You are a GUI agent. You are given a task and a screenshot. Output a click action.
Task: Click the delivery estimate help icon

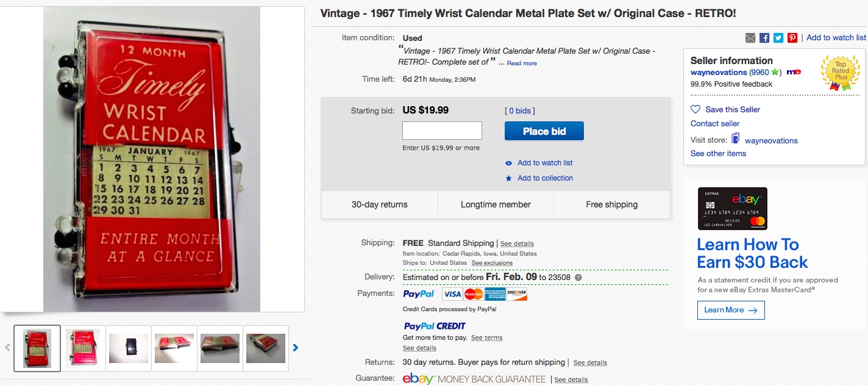(578, 278)
